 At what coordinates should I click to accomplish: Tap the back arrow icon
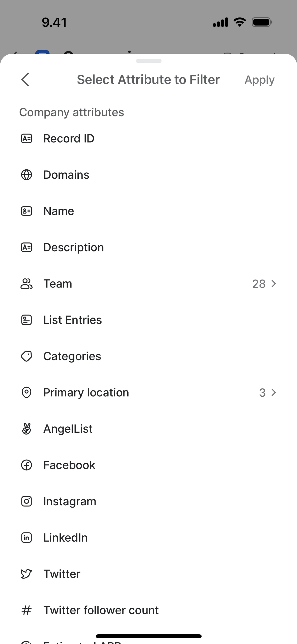(25, 80)
